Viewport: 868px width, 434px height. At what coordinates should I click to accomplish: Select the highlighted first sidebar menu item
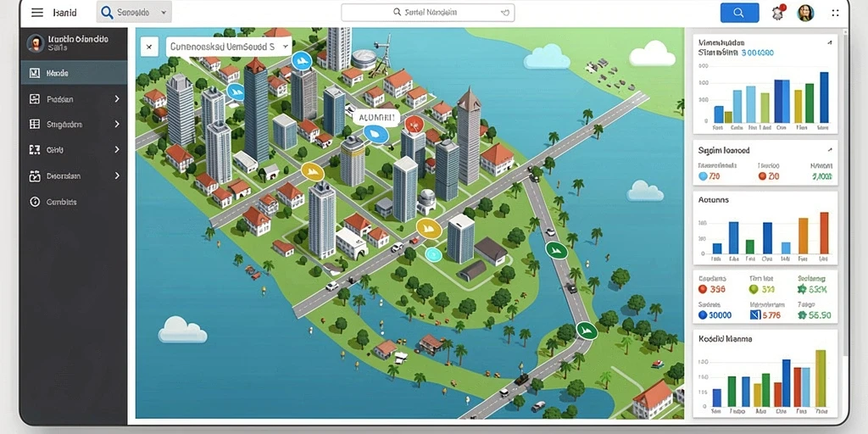coord(75,73)
